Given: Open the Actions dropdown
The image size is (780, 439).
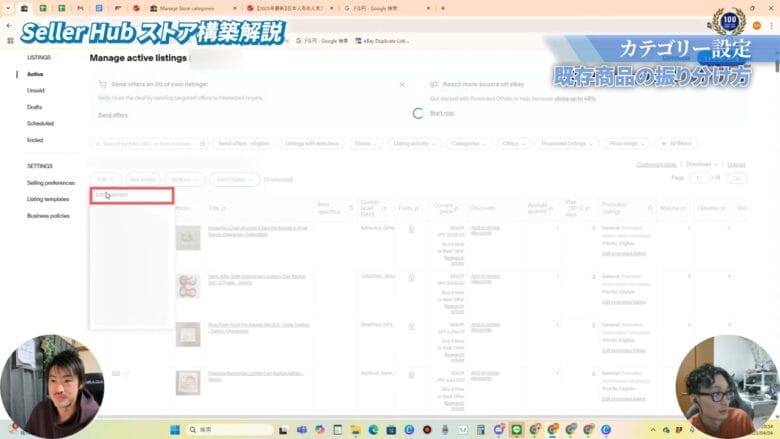Looking at the screenshot, I should 185,179.
